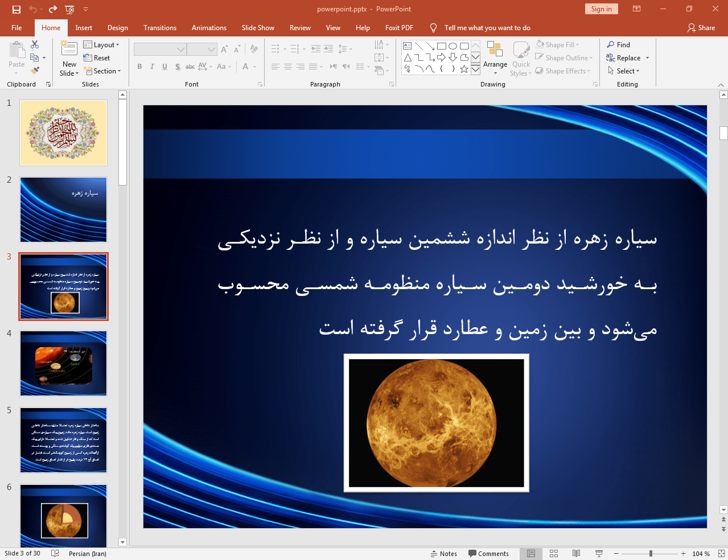Toggle text Shadow formatting

click(x=178, y=67)
